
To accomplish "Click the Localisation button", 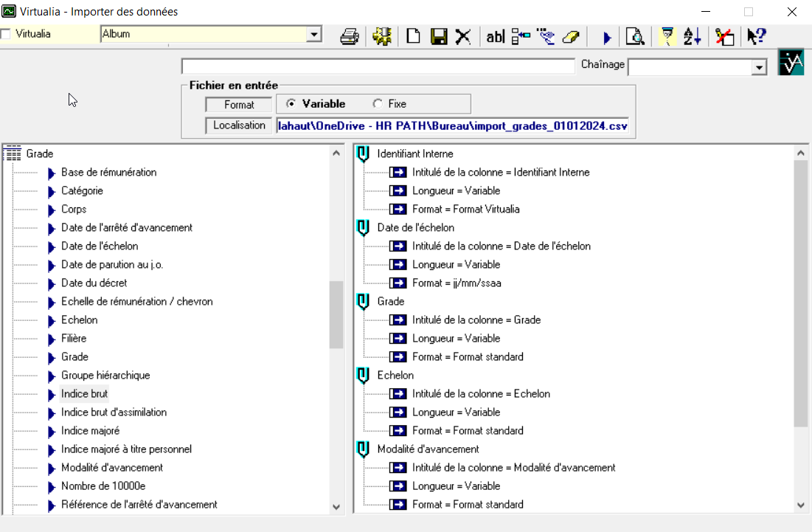I will click(x=239, y=125).
